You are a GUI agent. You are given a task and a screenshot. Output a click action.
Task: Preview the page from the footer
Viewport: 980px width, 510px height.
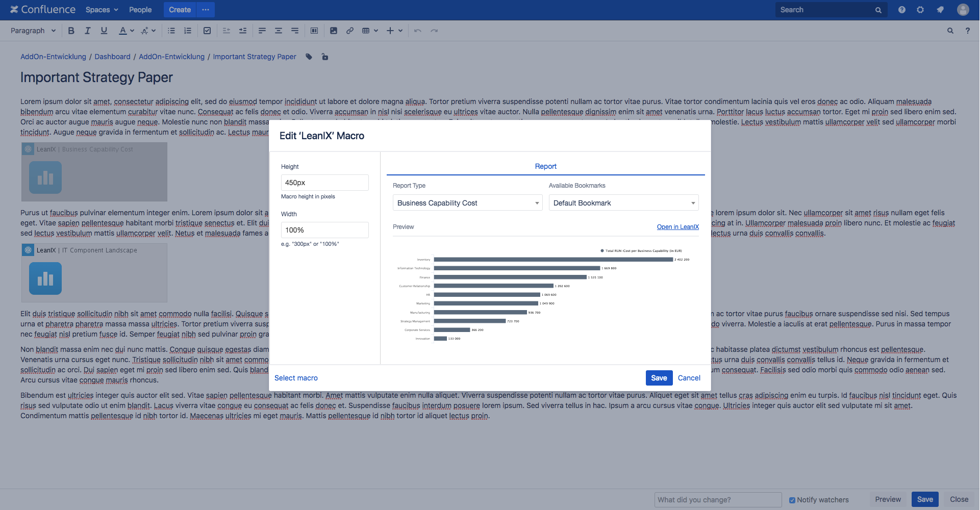click(888, 500)
